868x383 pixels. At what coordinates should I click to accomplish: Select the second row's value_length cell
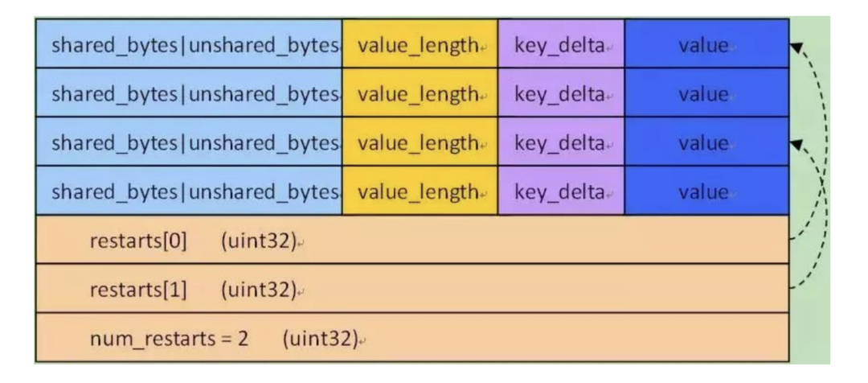420,93
